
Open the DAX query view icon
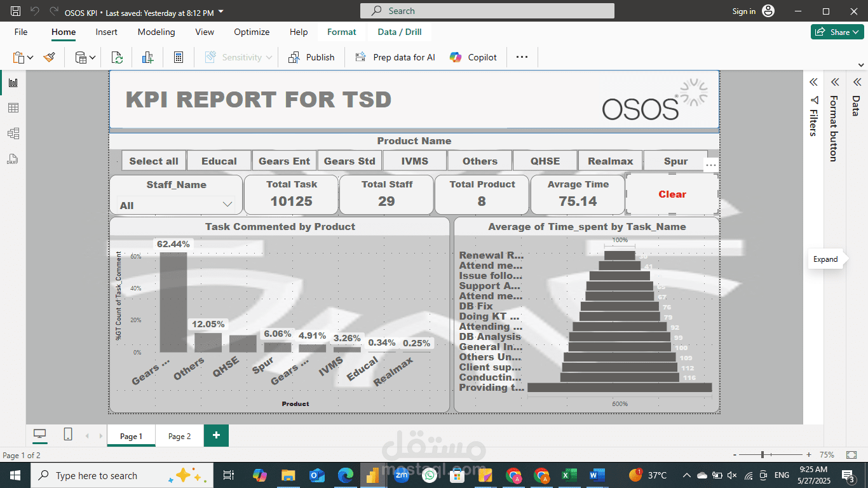tap(13, 159)
